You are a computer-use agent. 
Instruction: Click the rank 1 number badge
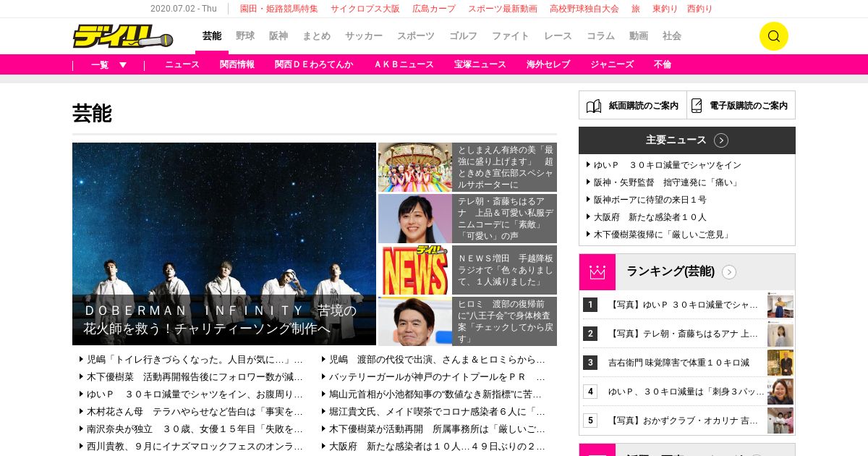click(590, 305)
